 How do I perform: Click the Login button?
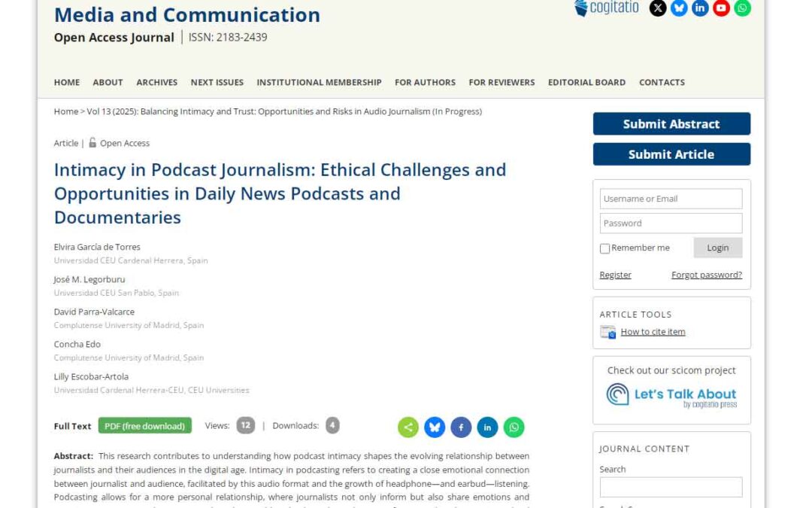point(718,248)
